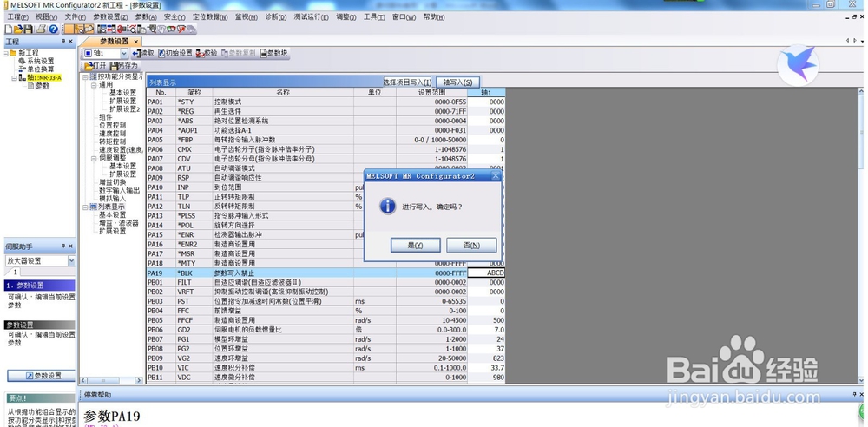Collapse the 伺服调整 tree node
Screen dimensions: 868x427
[94, 158]
